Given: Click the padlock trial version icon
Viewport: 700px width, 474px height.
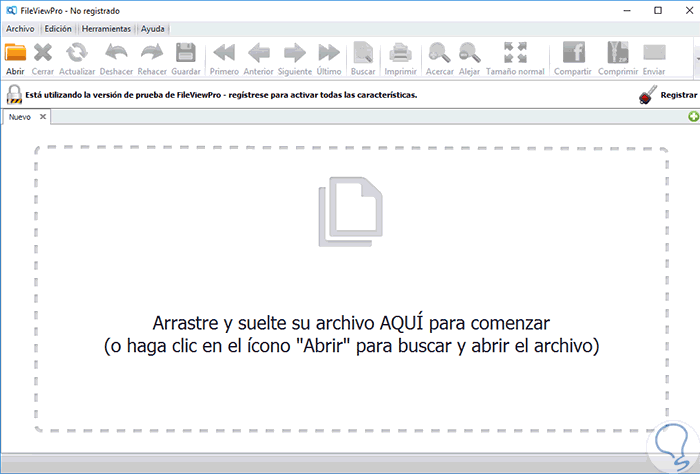Looking at the screenshot, I should pos(14,95).
